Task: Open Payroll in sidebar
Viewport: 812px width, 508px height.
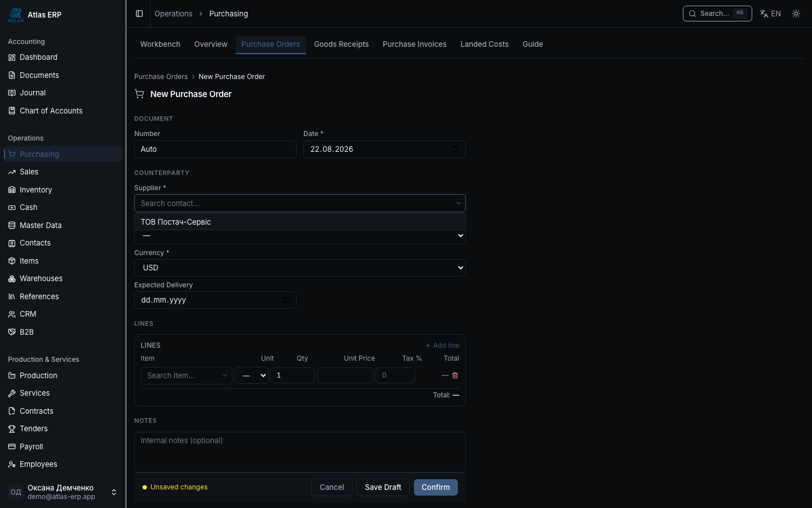Action: [x=63, y=446]
